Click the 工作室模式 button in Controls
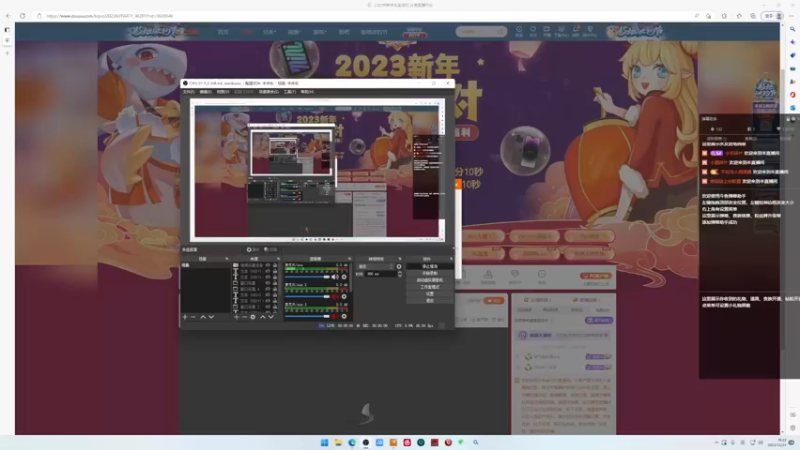Image resolution: width=800 pixels, height=450 pixels. pos(430,287)
